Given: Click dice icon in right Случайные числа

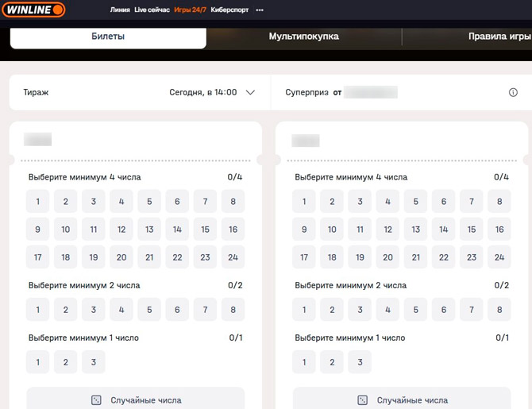Looking at the screenshot, I should click(362, 400).
